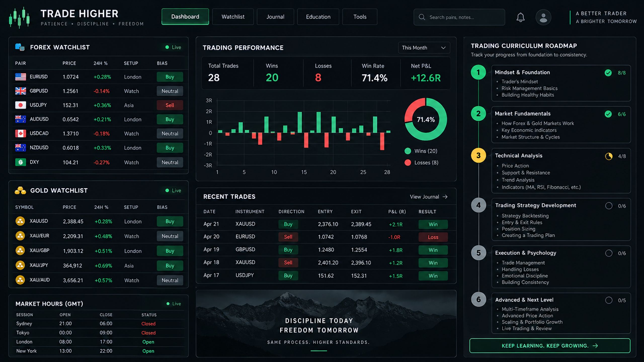Click the Wins (20) green legend dot
The image size is (644, 362).
[x=408, y=151]
